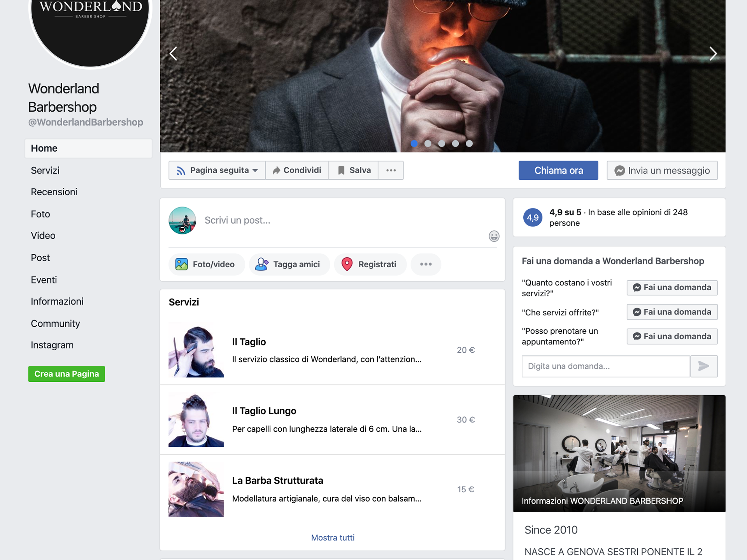This screenshot has height=560, width=747.
Task: Click the Digita una domanda field
Action: tap(606, 366)
